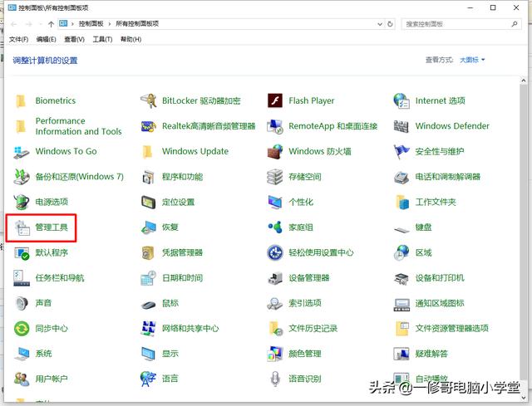Screen dimensions: 532x406
Task: Open 安全性与维护 flag icon
Action: point(401,151)
